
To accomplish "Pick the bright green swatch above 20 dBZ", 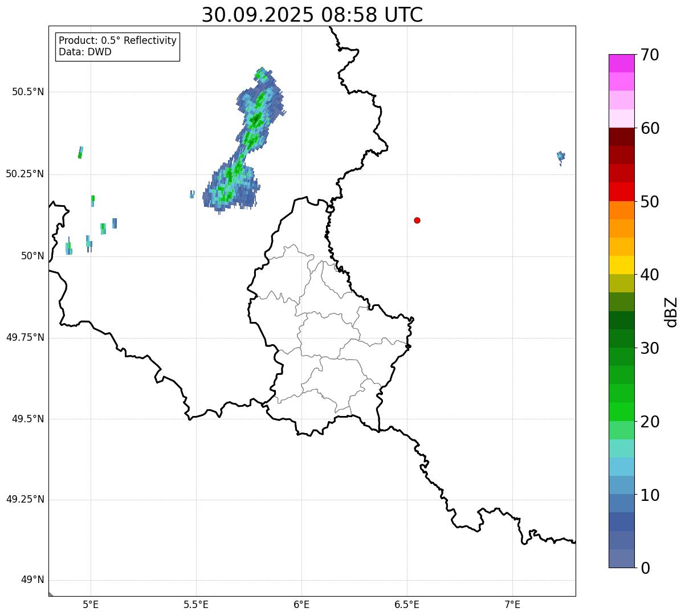I will click(x=622, y=411).
